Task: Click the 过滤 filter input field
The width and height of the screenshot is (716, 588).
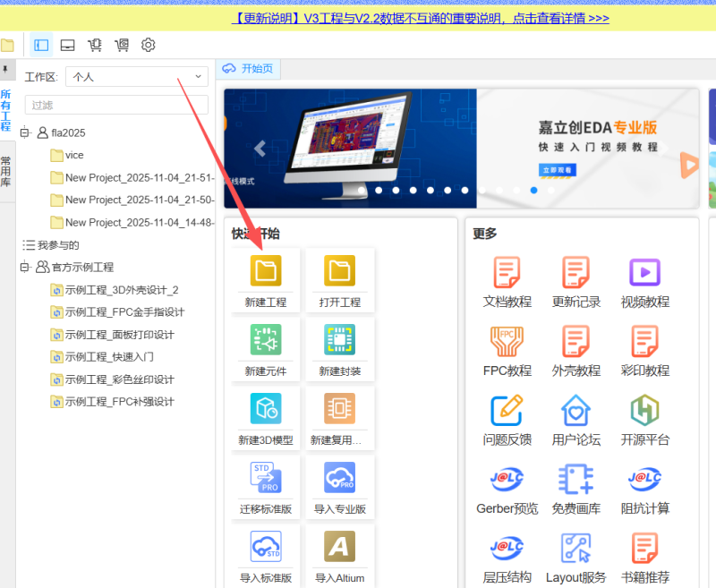Action: (x=116, y=105)
